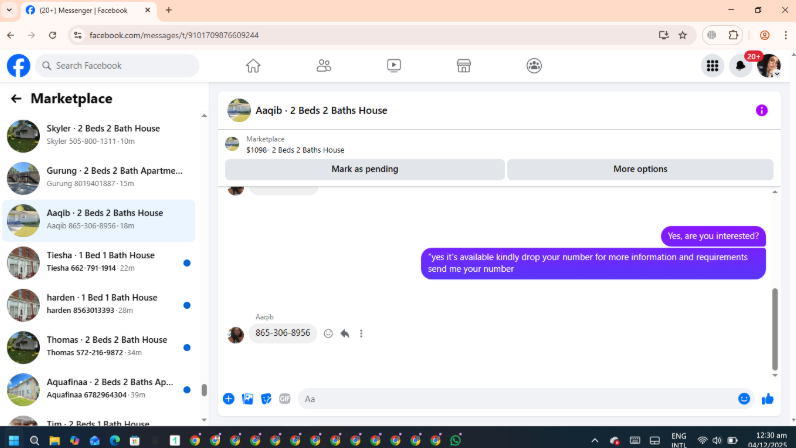Viewport: 796px width, 448px height.
Task: Open the Menu grid icon
Action: point(712,66)
